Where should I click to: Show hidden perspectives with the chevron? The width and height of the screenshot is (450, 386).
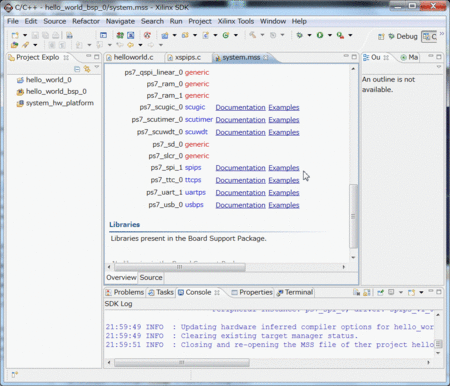(442, 34)
